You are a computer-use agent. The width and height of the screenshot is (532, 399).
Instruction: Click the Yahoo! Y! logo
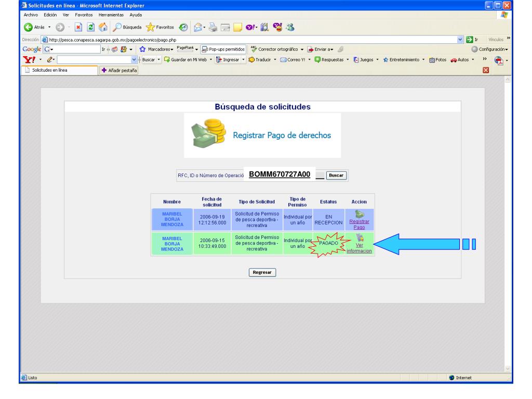29,60
